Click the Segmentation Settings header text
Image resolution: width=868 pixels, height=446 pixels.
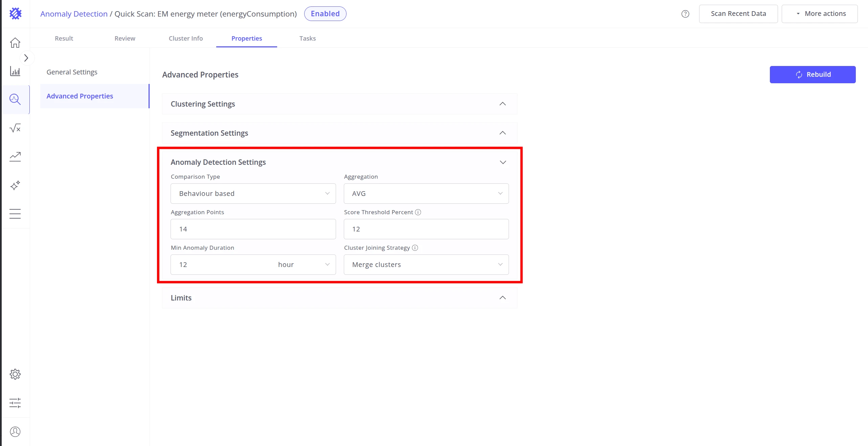point(209,133)
